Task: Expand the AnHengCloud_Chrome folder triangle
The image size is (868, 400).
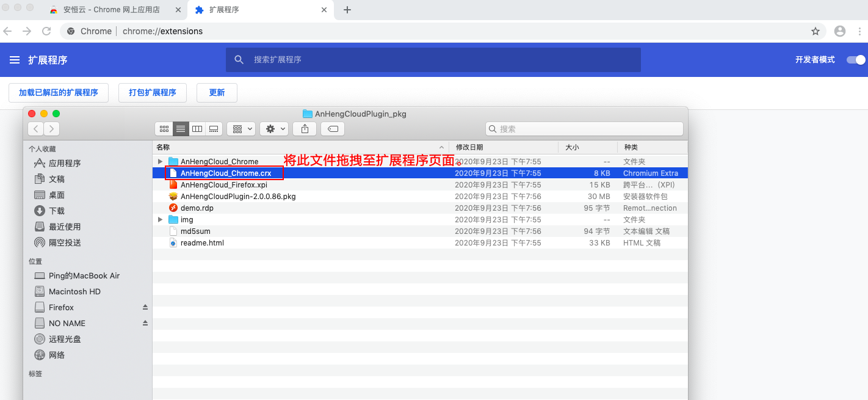Action: click(x=160, y=161)
